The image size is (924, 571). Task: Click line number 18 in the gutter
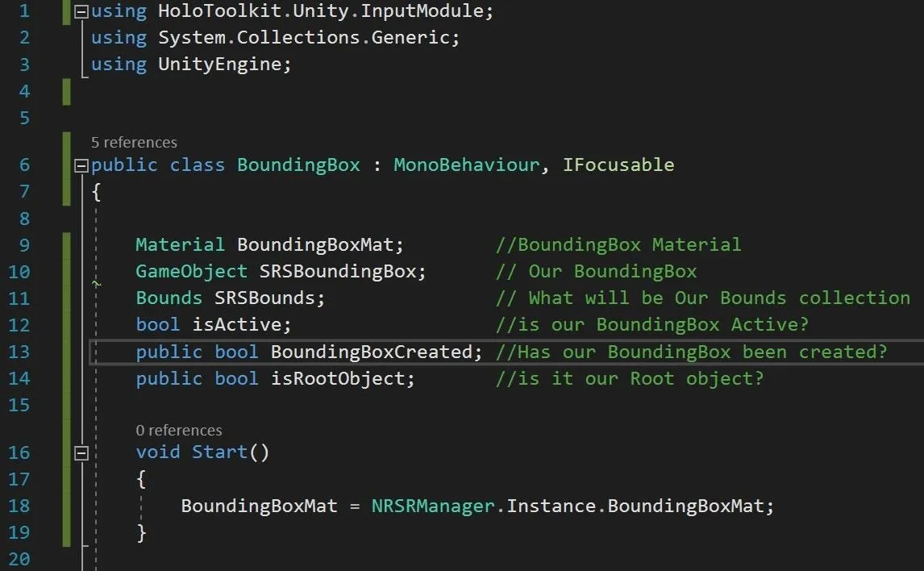[19, 506]
